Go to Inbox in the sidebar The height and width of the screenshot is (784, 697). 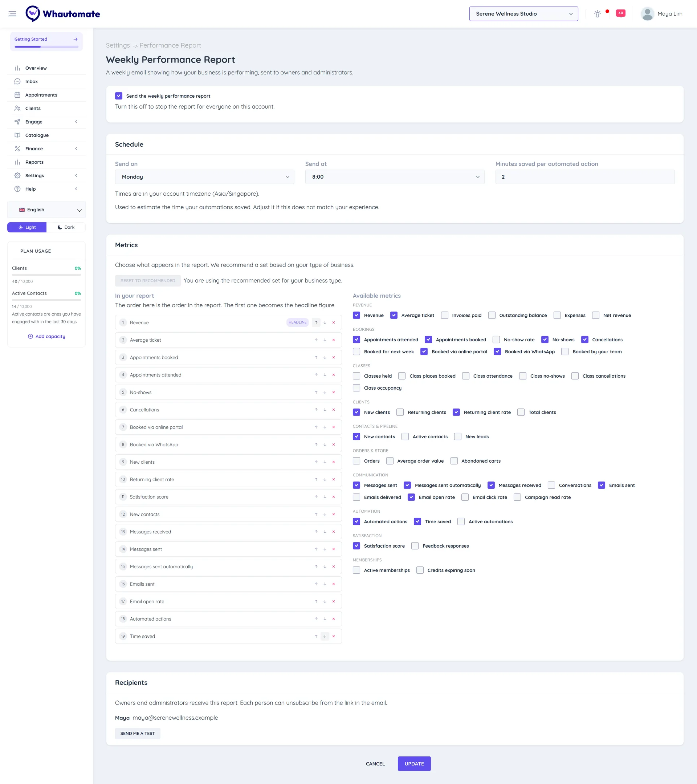[46, 81]
